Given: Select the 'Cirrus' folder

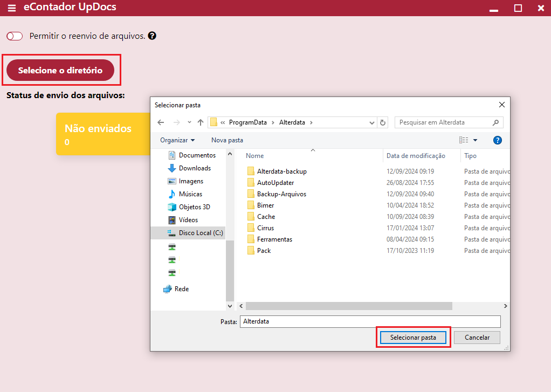Looking at the screenshot, I should 265,228.
